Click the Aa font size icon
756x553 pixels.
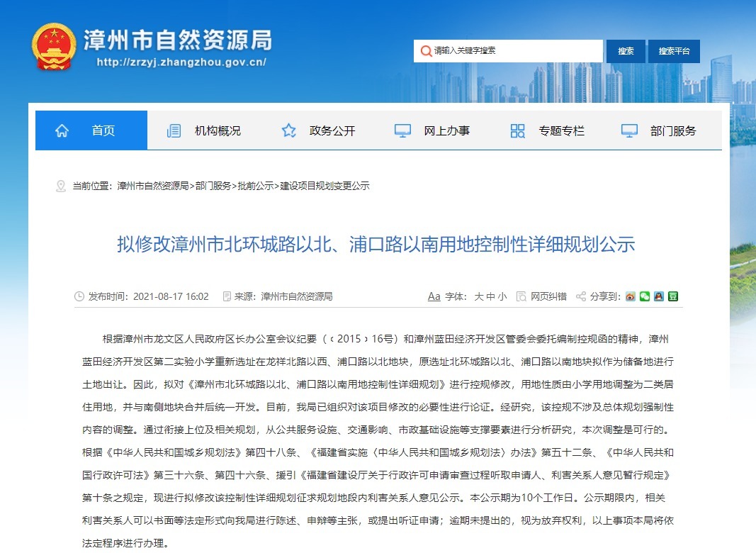pos(434,296)
